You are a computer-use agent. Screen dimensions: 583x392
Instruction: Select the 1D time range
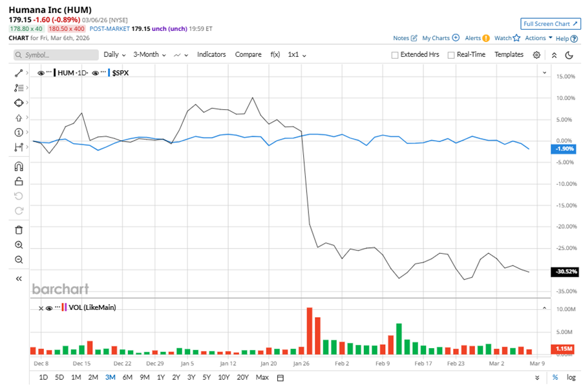(43, 377)
